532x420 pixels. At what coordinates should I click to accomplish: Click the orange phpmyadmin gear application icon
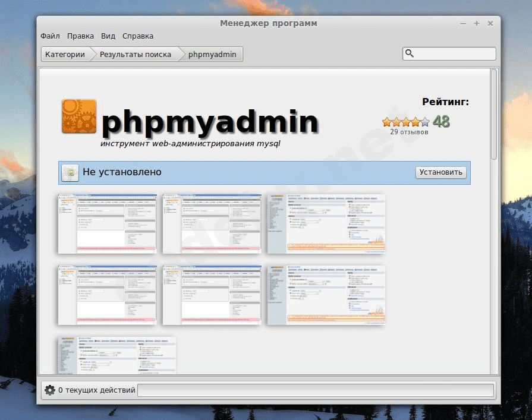[78, 116]
